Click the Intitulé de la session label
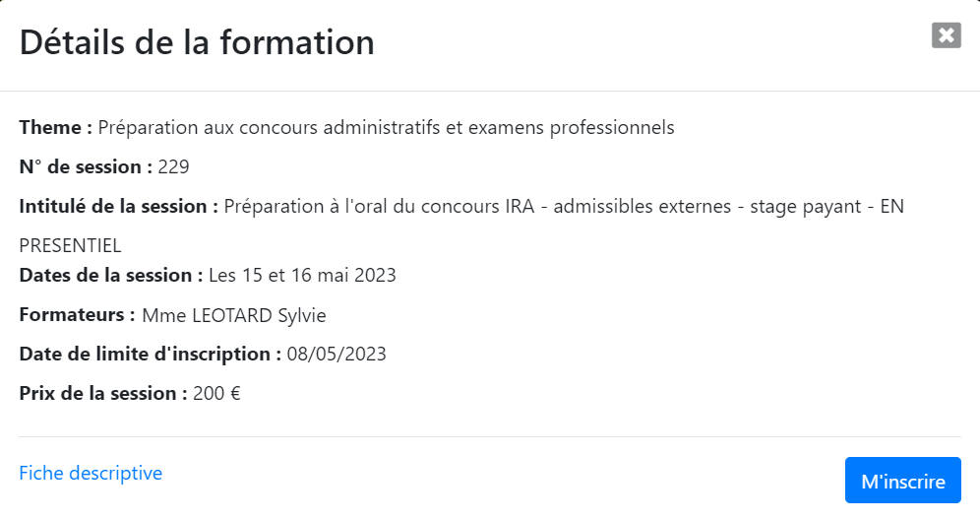 [x=119, y=206]
